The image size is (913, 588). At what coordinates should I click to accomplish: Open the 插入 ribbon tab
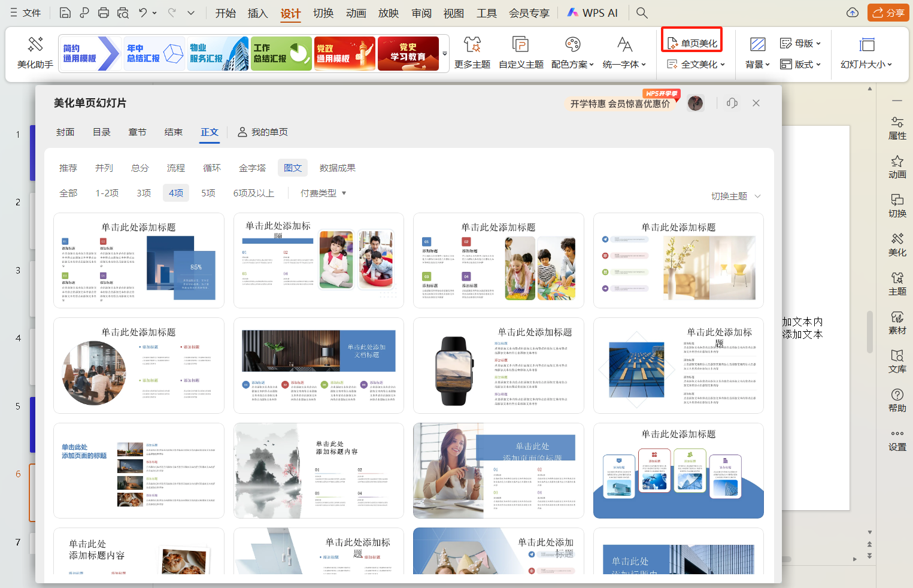(258, 13)
